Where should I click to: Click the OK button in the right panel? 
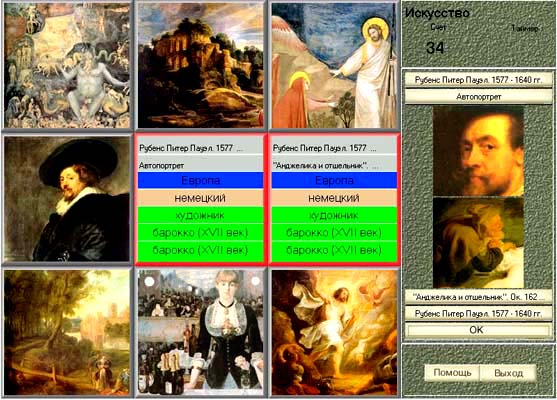coord(477,330)
